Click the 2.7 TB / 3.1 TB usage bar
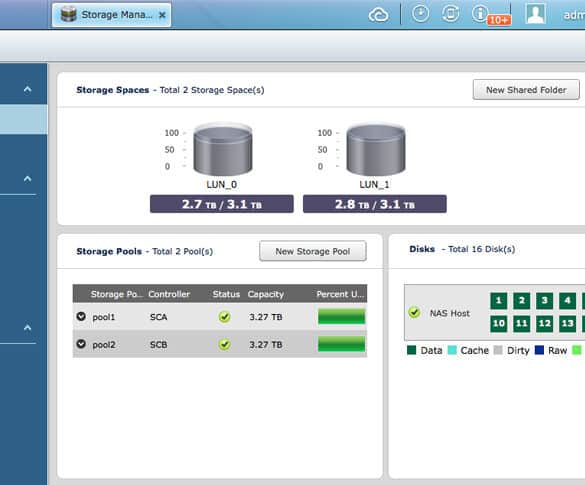 click(x=222, y=204)
